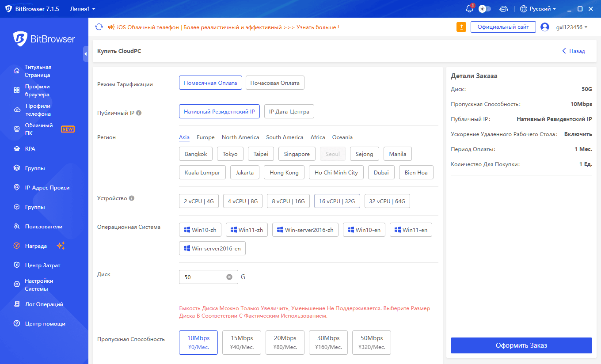Click the Оформить Заказ order button

point(521,345)
